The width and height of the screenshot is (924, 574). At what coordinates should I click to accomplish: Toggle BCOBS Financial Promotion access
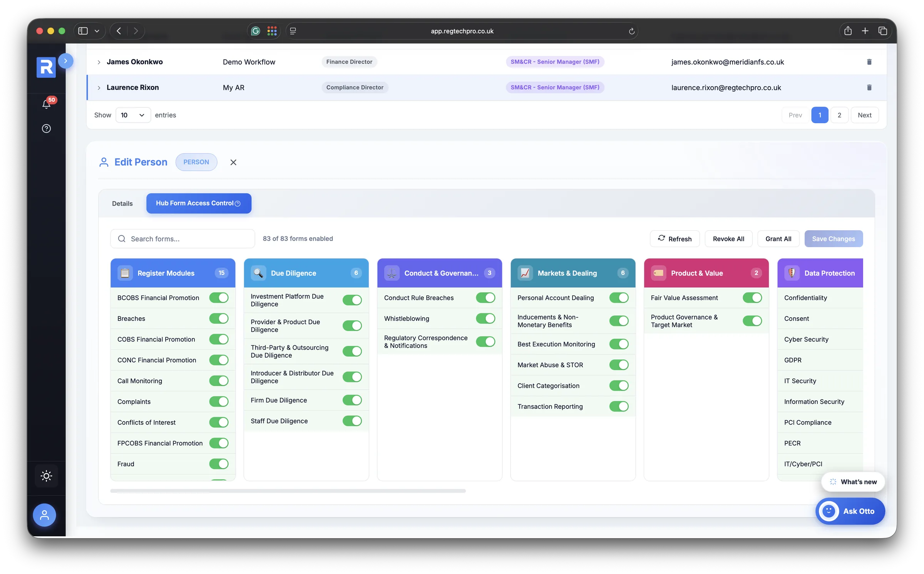click(219, 298)
